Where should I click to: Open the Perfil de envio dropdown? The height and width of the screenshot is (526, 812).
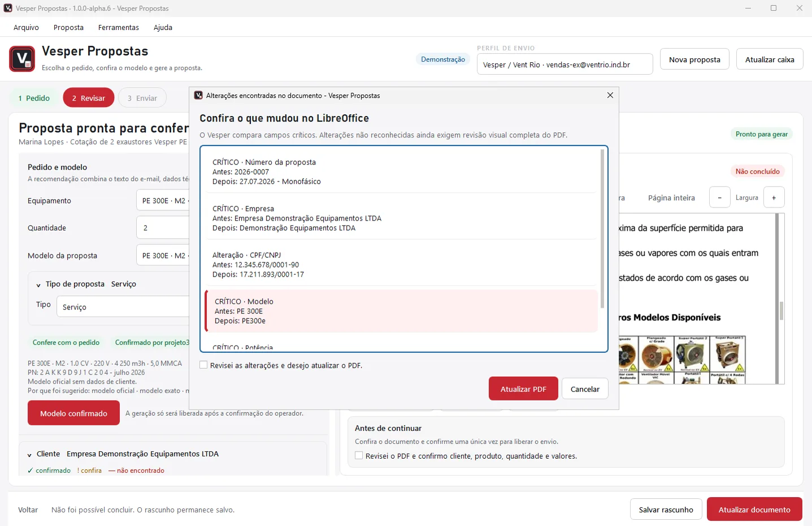(565, 64)
